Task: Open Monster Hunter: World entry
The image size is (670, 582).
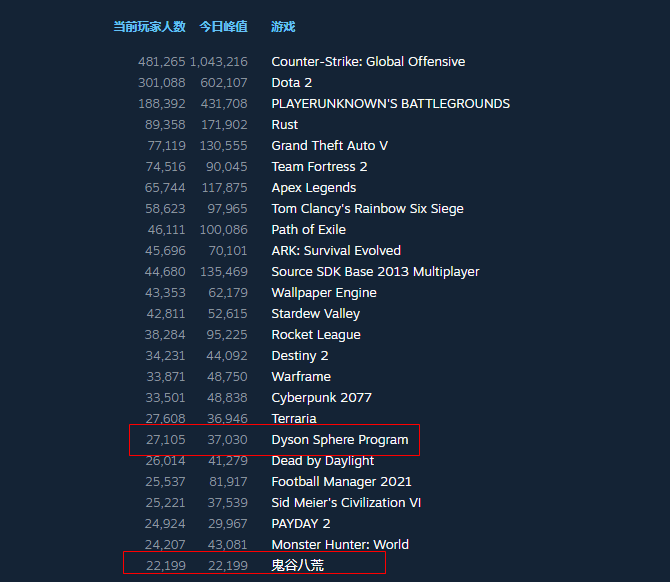Action: click(x=340, y=545)
